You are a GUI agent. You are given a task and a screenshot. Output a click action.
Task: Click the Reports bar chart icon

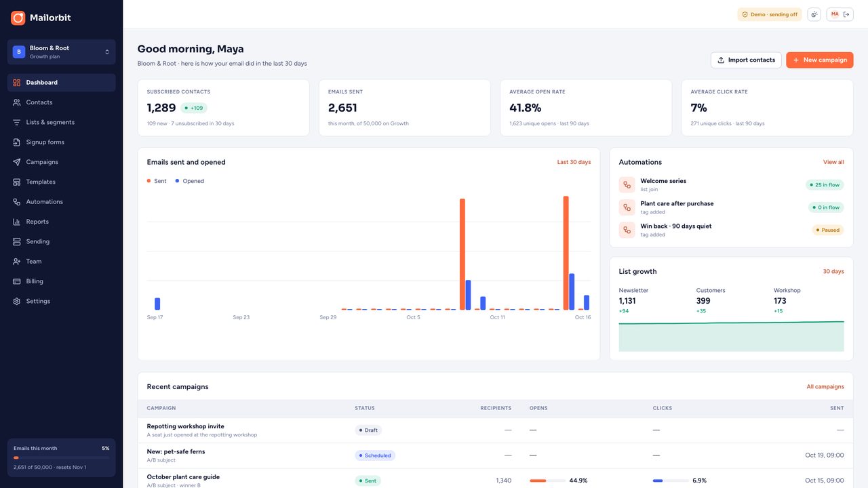[17, 222]
